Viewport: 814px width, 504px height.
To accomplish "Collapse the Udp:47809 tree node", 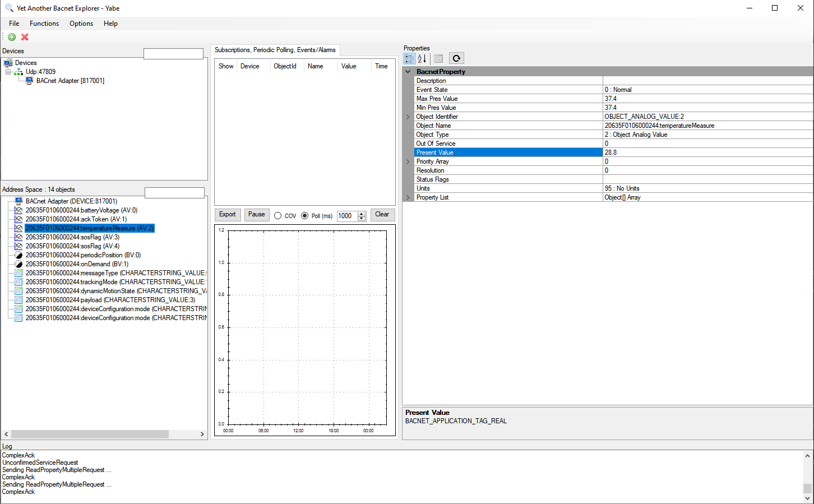I will click(x=8, y=72).
